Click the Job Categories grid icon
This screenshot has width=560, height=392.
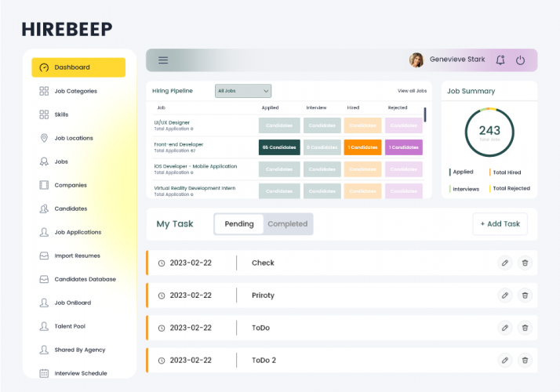44,91
